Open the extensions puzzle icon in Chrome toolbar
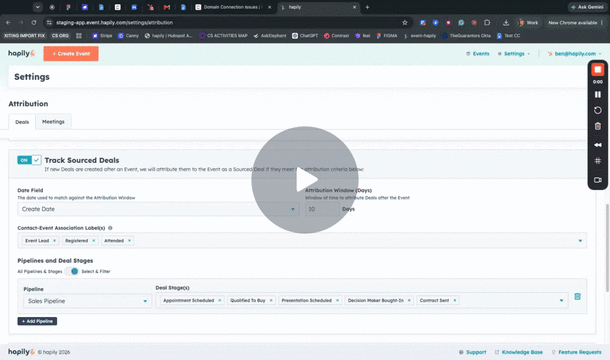610x360 pixels. tap(487, 23)
